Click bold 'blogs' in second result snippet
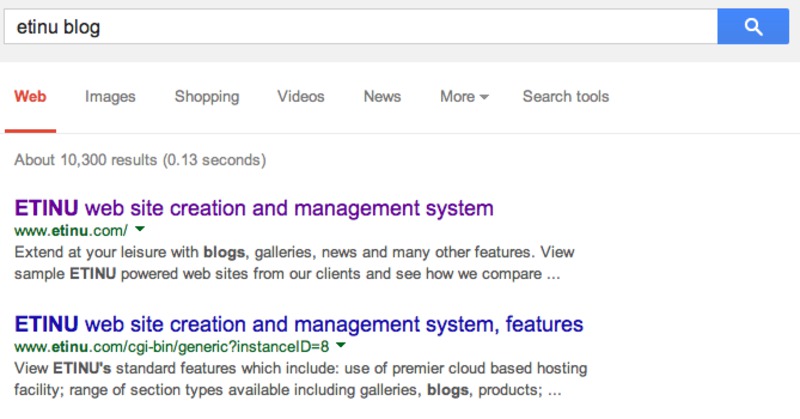The image size is (800, 419). point(451,389)
